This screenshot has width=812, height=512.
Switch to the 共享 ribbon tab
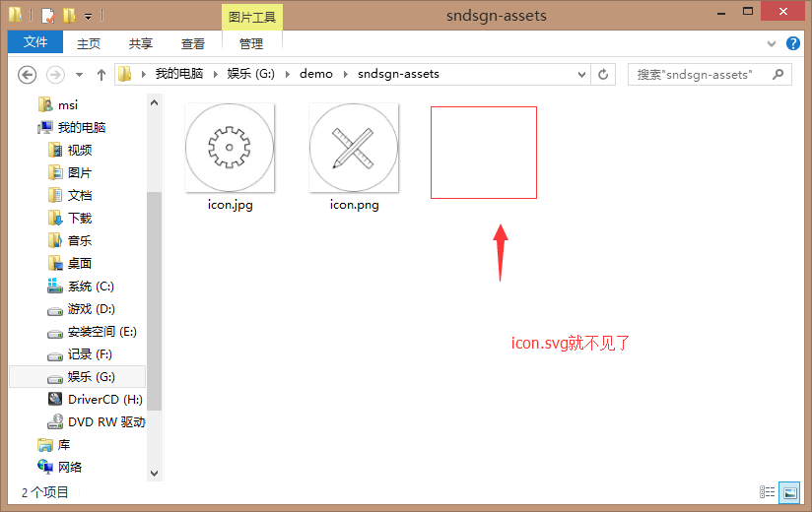point(140,43)
